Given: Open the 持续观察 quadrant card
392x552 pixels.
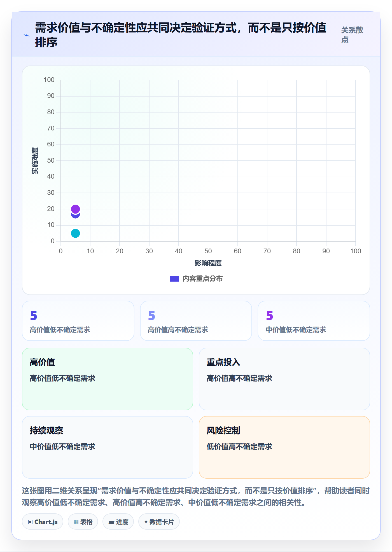Looking at the screenshot, I should (x=108, y=447).
